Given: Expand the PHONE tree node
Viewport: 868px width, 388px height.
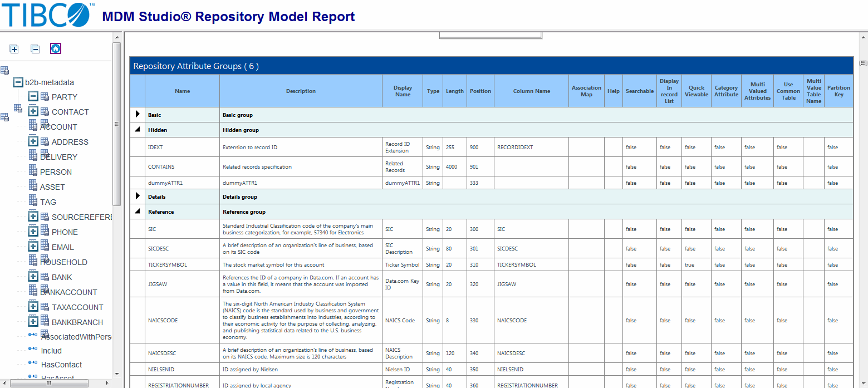Looking at the screenshot, I should click(x=33, y=232).
